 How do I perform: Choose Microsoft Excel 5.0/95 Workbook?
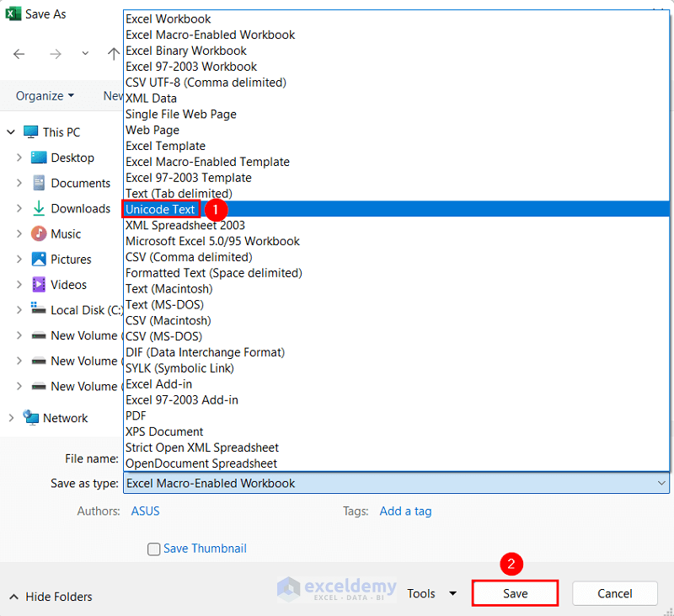point(396,241)
